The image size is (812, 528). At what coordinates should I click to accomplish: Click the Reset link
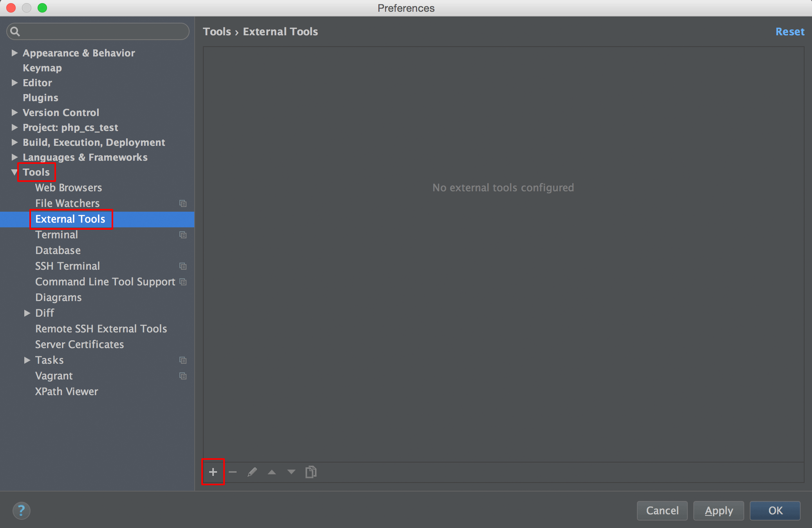tap(790, 31)
